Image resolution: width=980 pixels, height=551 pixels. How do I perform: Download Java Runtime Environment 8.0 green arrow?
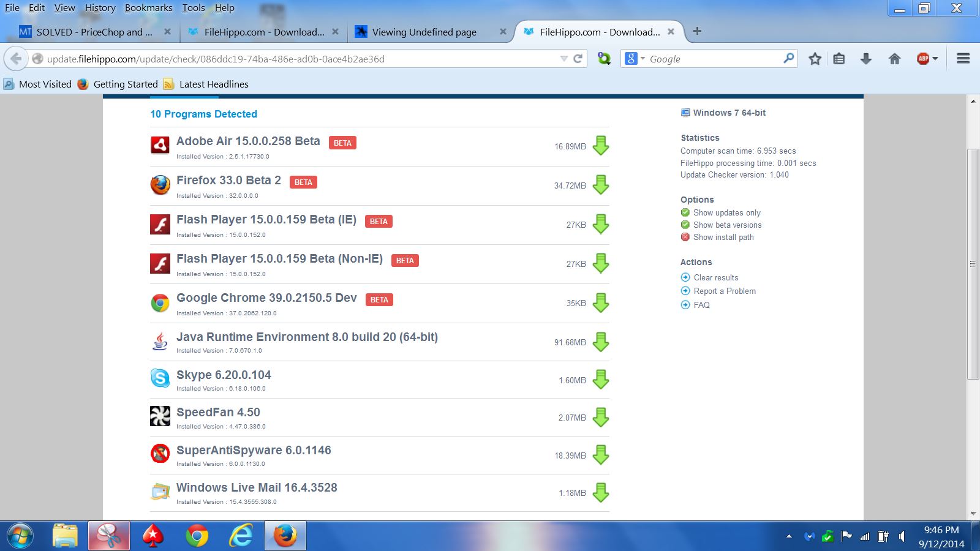pyautogui.click(x=601, y=342)
